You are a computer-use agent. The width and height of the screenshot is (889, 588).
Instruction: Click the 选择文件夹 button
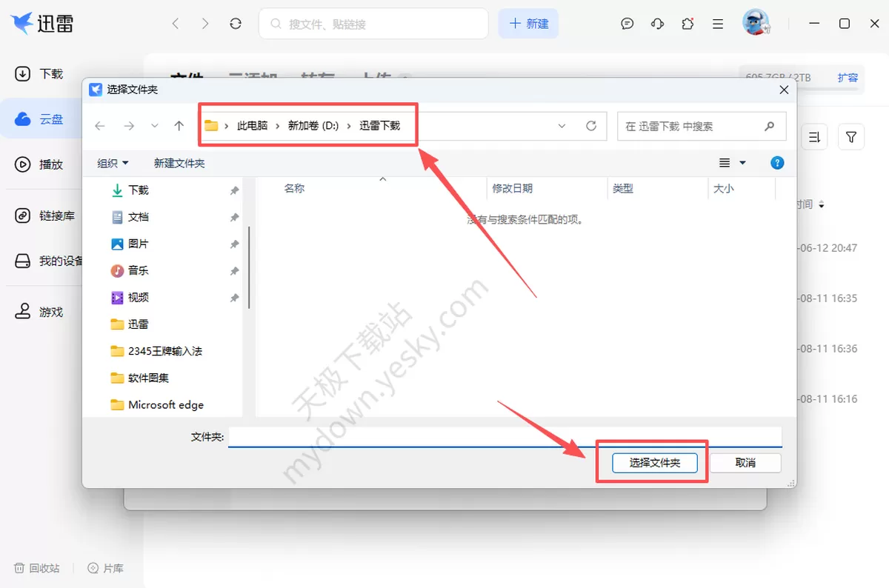click(x=655, y=463)
